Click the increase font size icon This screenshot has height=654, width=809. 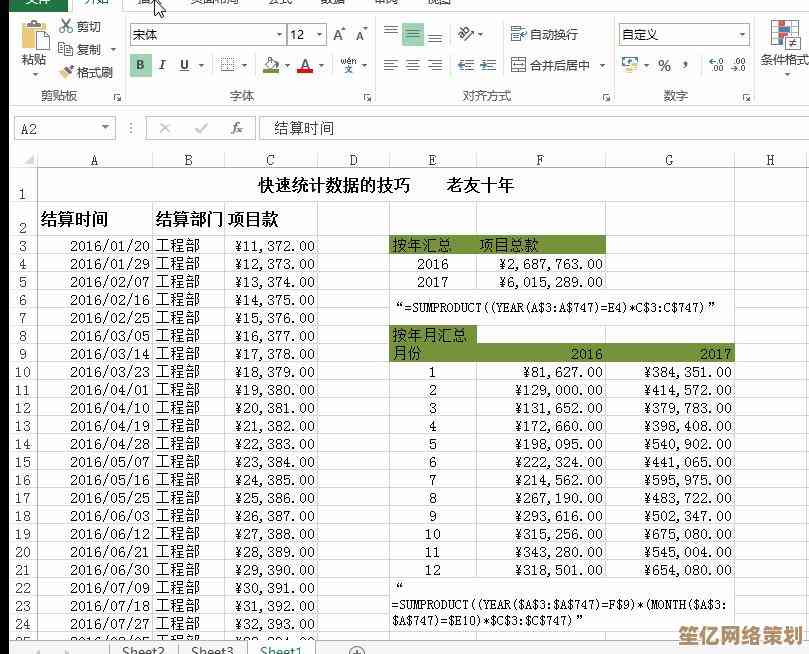click(339, 35)
